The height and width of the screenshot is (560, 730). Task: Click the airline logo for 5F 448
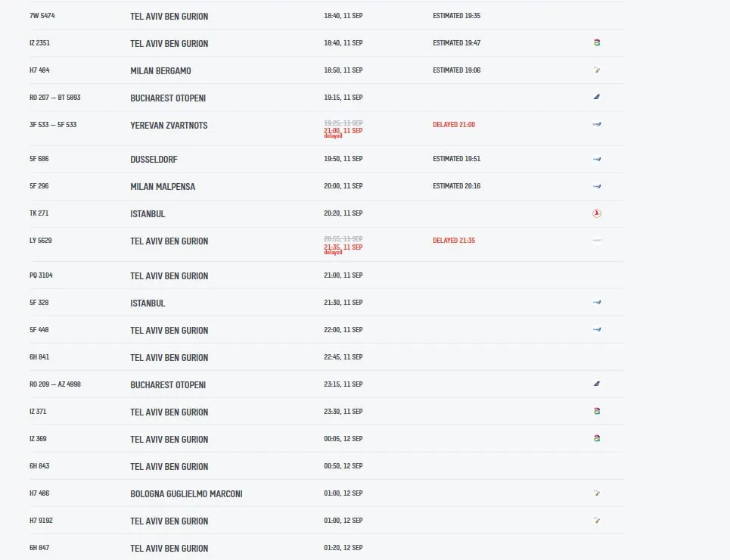tap(597, 329)
